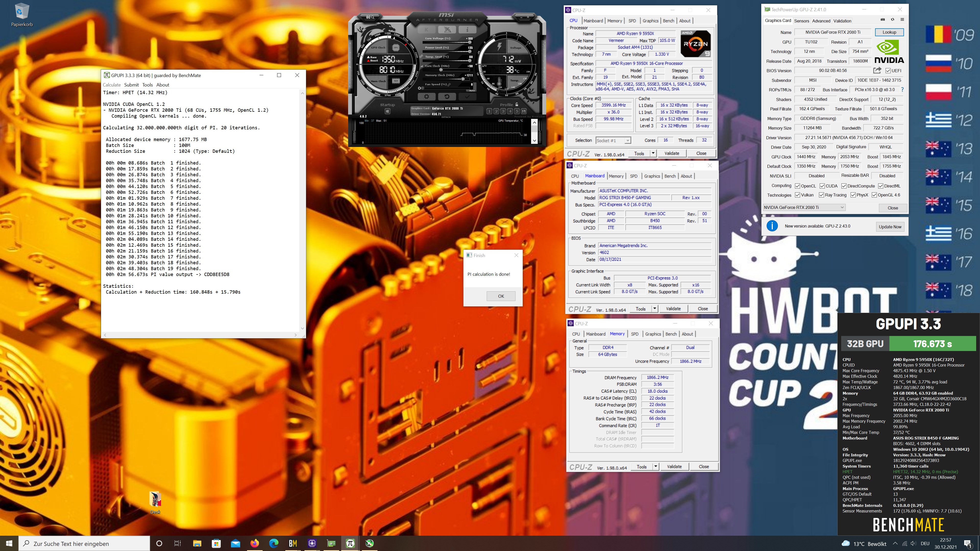Click the Afterburner Windows startup icon
This screenshot has width=980, height=551.
pyautogui.click(x=387, y=111)
